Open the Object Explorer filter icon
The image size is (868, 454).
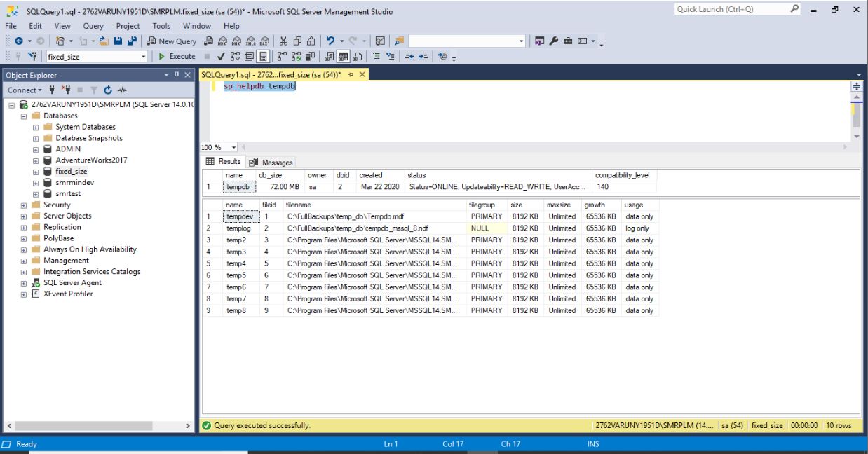pyautogui.click(x=93, y=90)
